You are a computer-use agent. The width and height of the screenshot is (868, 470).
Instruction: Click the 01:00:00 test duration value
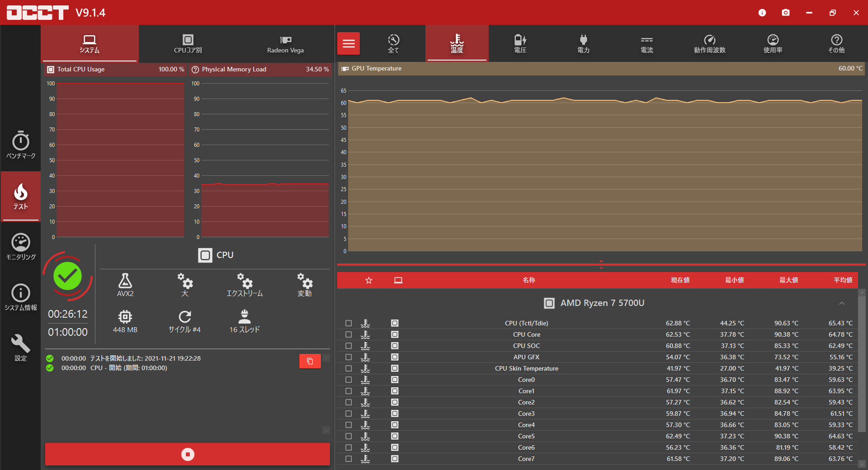coord(68,332)
